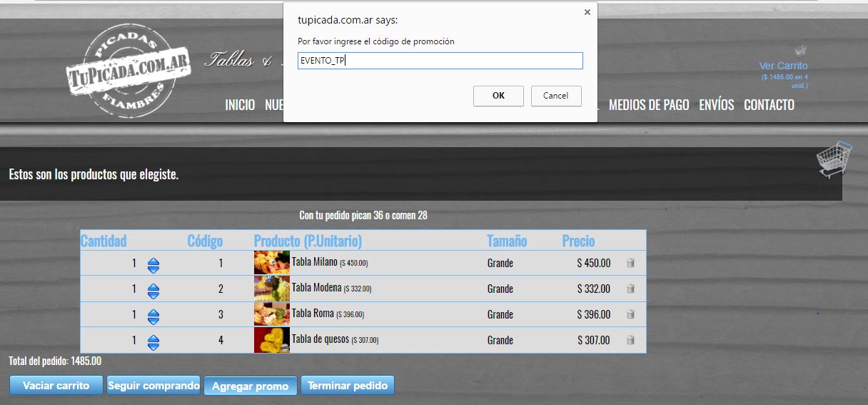Open MEDIOS DE PAGO menu item

pos(649,105)
